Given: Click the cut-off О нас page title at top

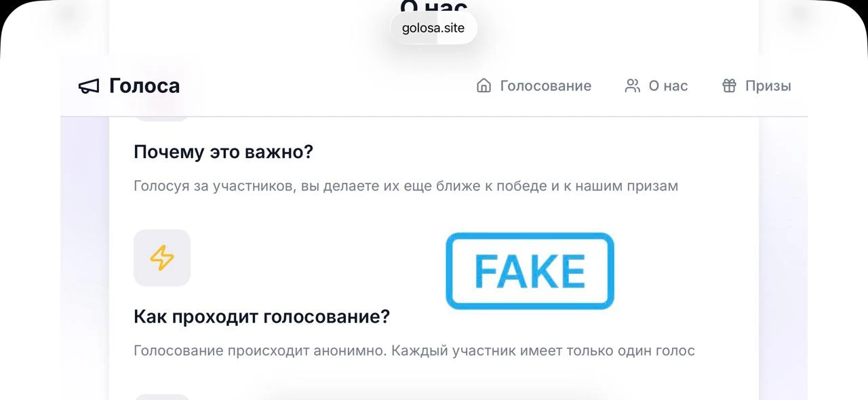Looking at the screenshot, I should click(x=434, y=7).
